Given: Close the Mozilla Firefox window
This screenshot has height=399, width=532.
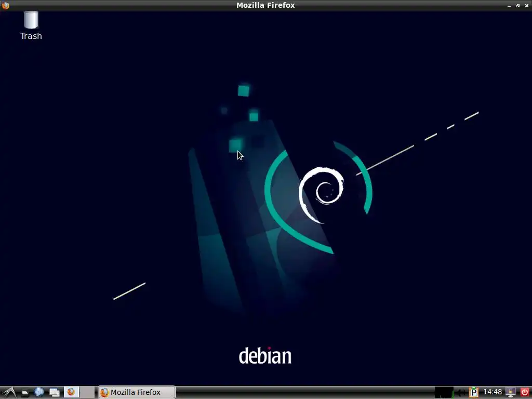Looking at the screenshot, I should (527, 6).
